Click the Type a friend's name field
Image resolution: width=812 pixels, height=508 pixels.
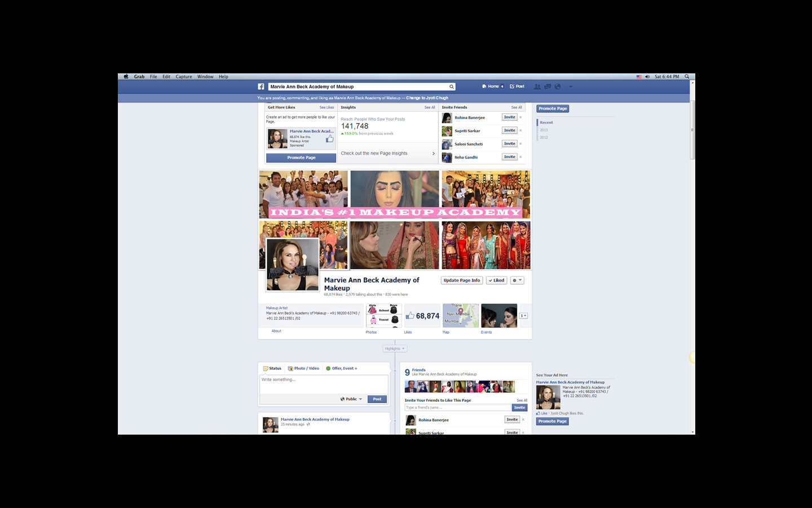point(458,408)
